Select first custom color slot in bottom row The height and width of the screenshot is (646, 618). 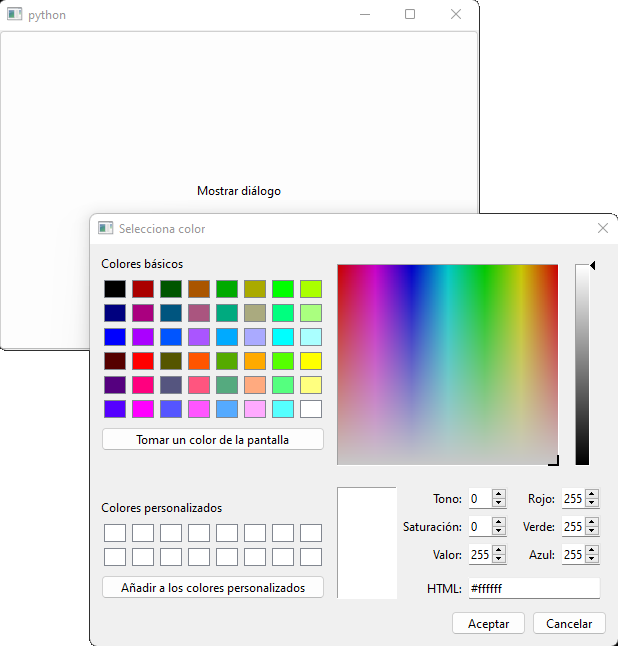[x=115, y=557]
